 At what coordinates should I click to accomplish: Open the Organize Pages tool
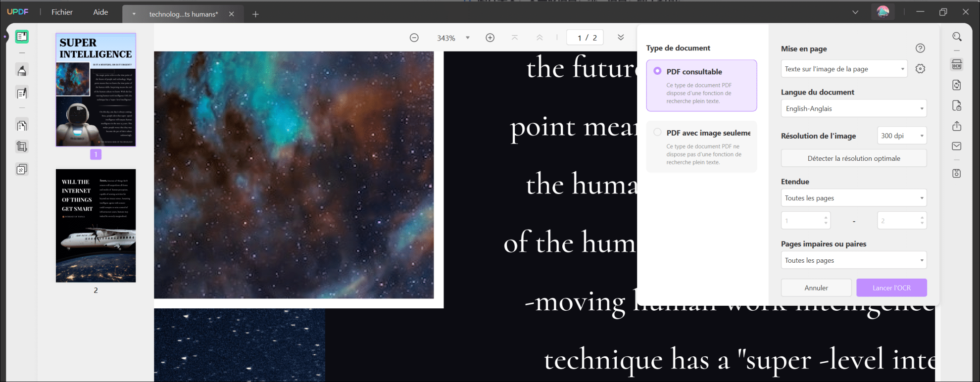click(x=22, y=126)
